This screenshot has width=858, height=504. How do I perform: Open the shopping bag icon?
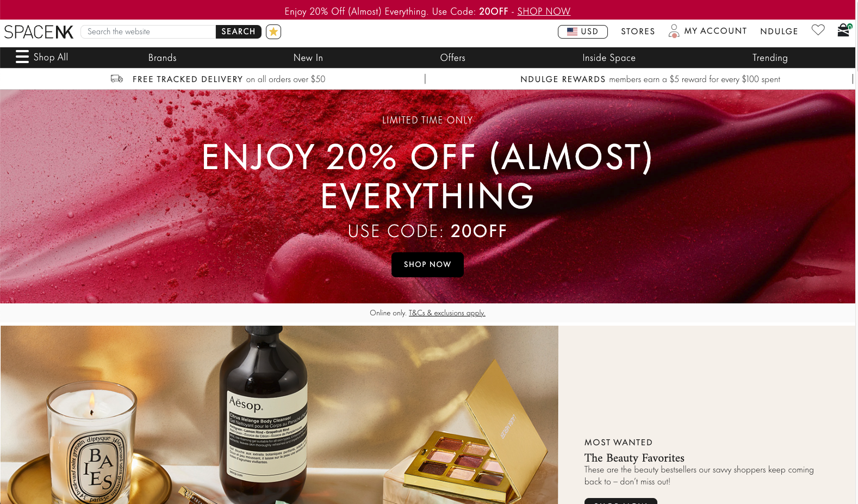point(844,30)
